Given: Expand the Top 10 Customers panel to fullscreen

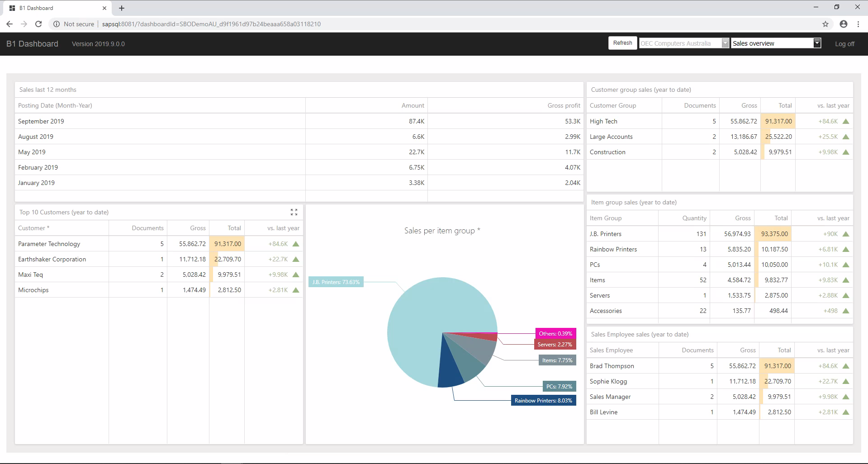Looking at the screenshot, I should (294, 212).
